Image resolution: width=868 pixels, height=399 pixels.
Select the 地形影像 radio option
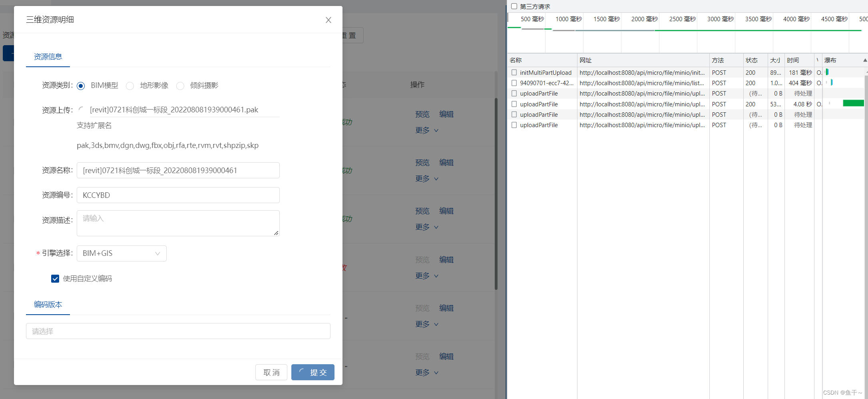click(130, 86)
